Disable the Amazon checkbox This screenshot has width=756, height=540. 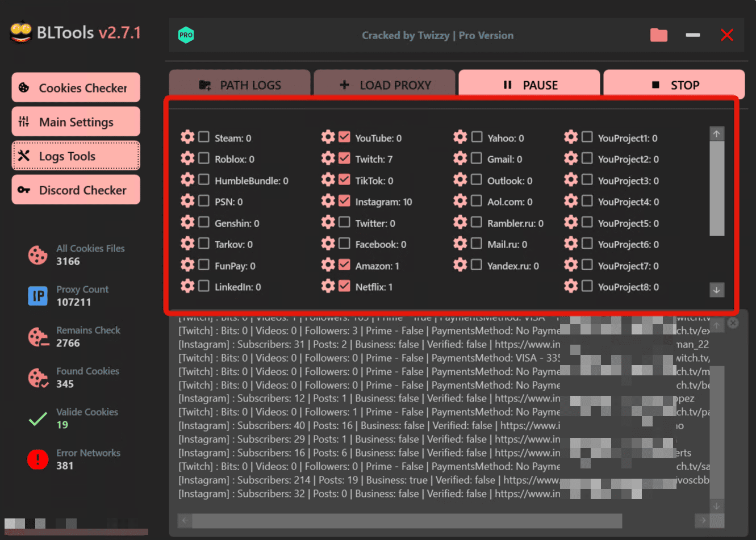344,265
